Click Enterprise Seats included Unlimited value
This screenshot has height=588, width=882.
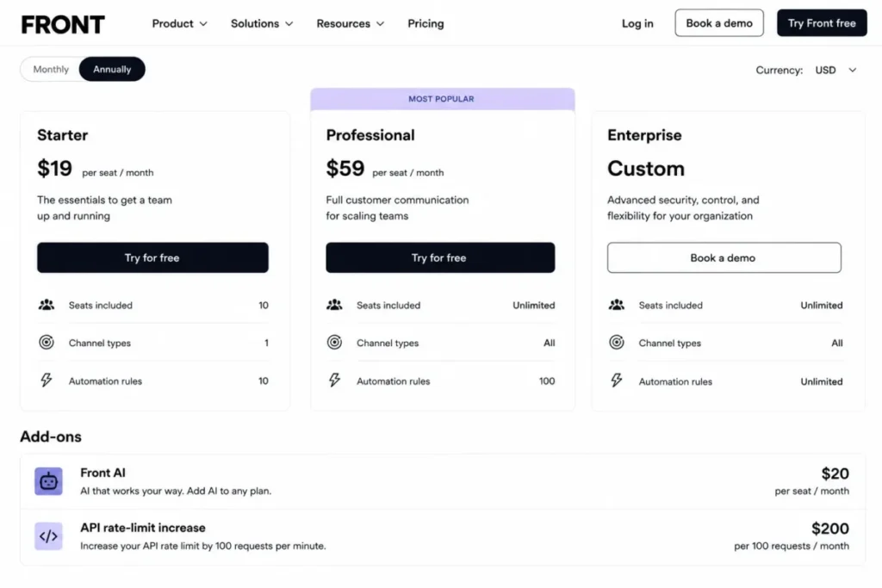pos(821,306)
